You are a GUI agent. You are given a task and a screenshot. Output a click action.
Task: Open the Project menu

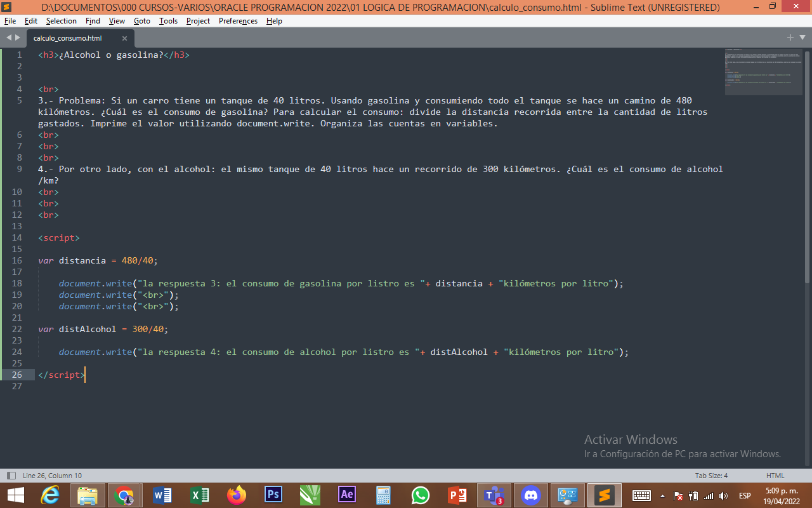pos(198,21)
